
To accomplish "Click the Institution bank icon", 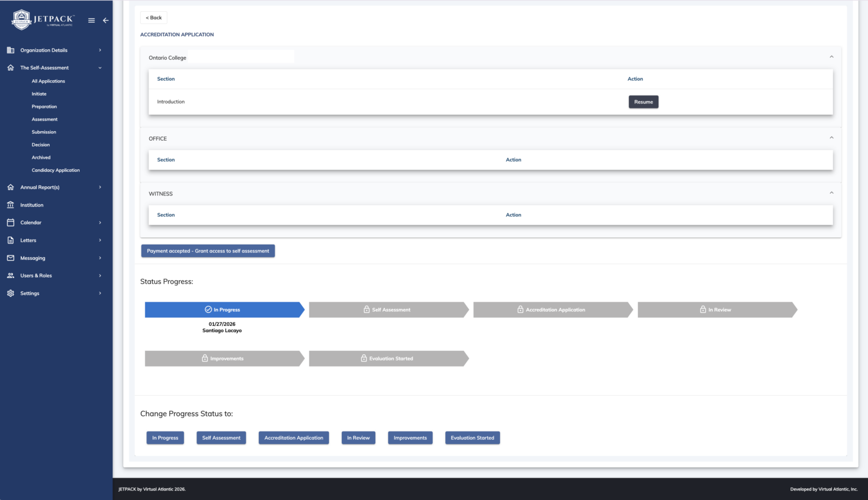I will coord(10,205).
